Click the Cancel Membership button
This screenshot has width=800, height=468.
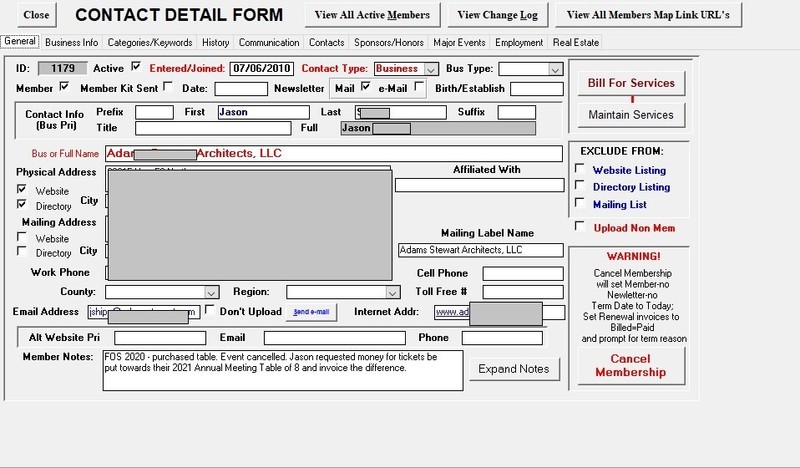(x=631, y=365)
